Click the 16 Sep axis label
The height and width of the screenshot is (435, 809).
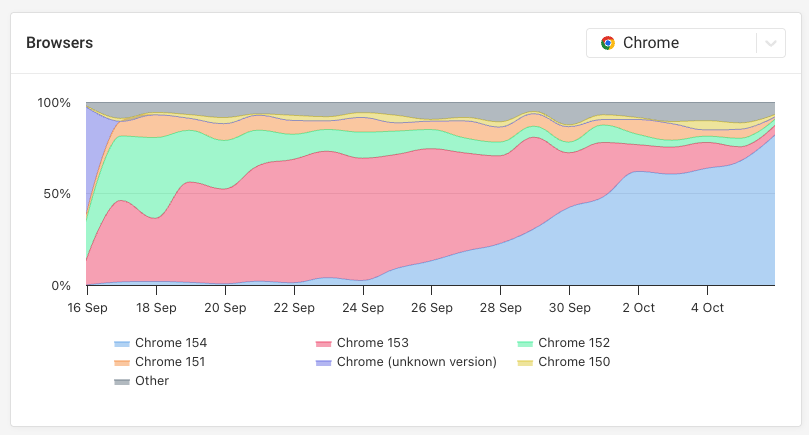(87, 308)
